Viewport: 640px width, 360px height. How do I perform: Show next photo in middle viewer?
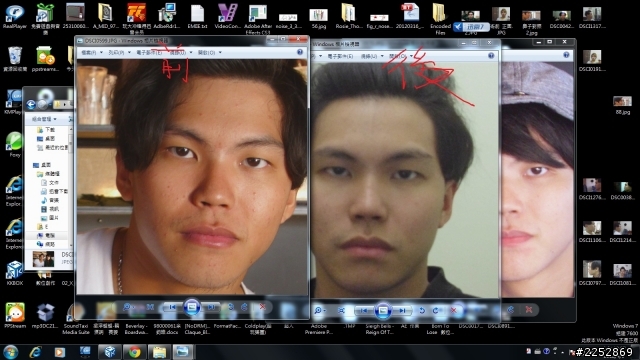click(402, 311)
